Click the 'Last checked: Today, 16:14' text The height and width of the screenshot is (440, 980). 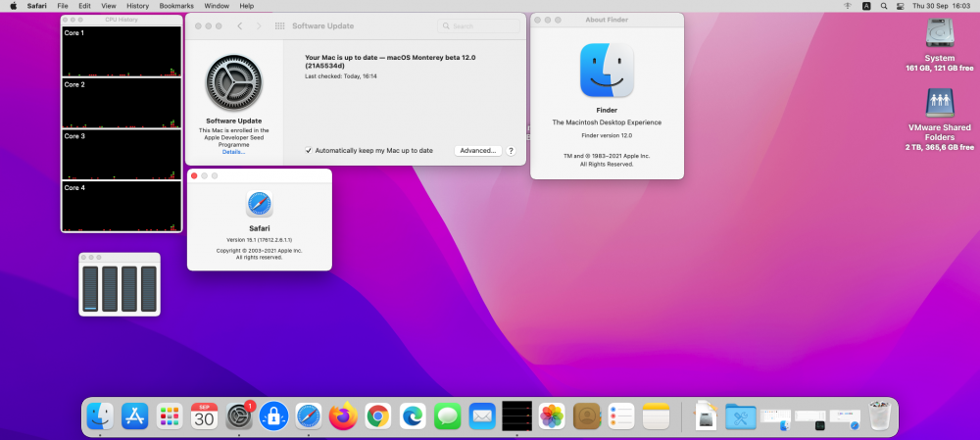tap(341, 76)
